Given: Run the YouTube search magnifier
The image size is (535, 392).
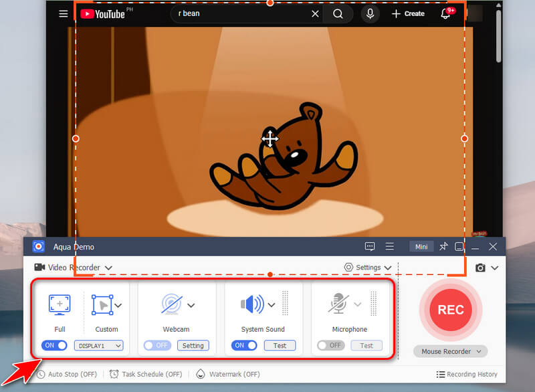Looking at the screenshot, I should tap(338, 13).
